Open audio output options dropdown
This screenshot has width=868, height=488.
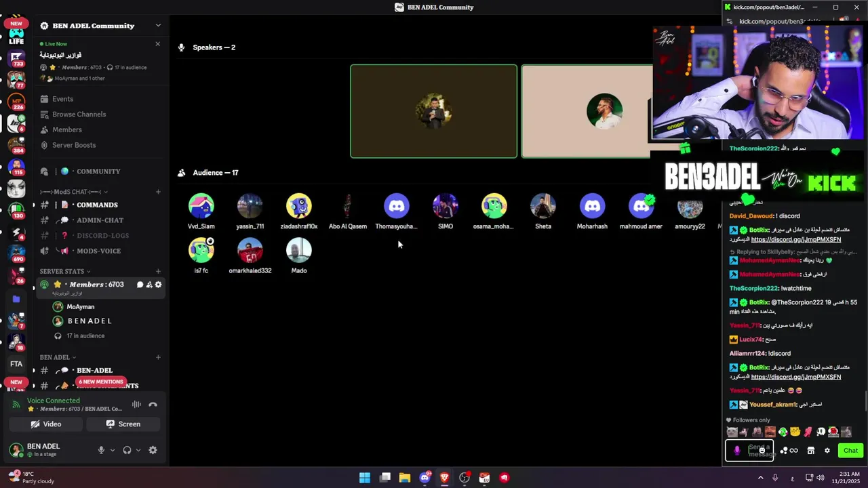pyautogui.click(x=138, y=450)
